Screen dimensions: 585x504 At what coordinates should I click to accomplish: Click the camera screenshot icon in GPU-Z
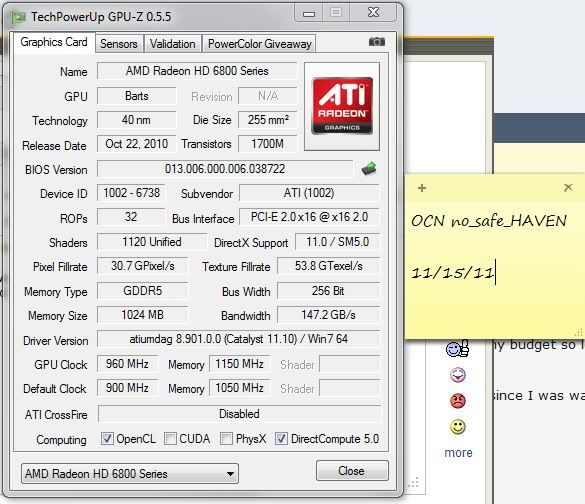(x=376, y=41)
